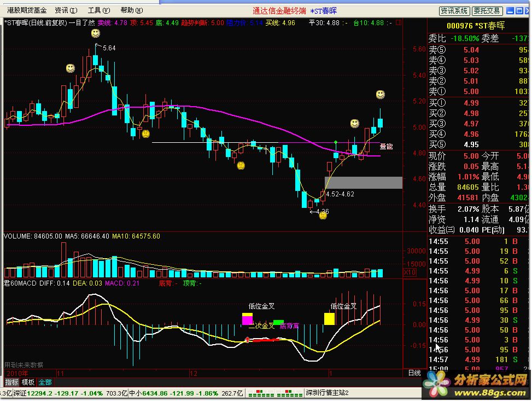Click the 卖线: 4.78 indicator value

pos(112,23)
